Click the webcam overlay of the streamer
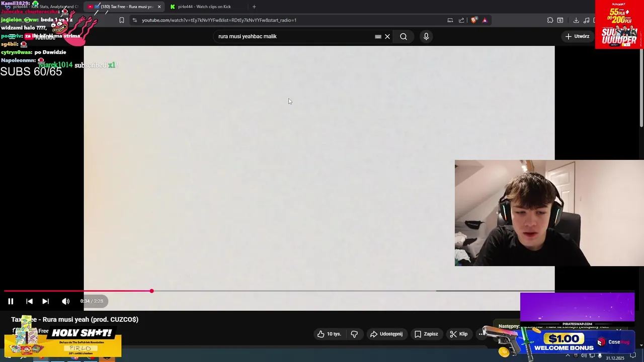Image resolution: width=644 pixels, height=362 pixels. 549,213
